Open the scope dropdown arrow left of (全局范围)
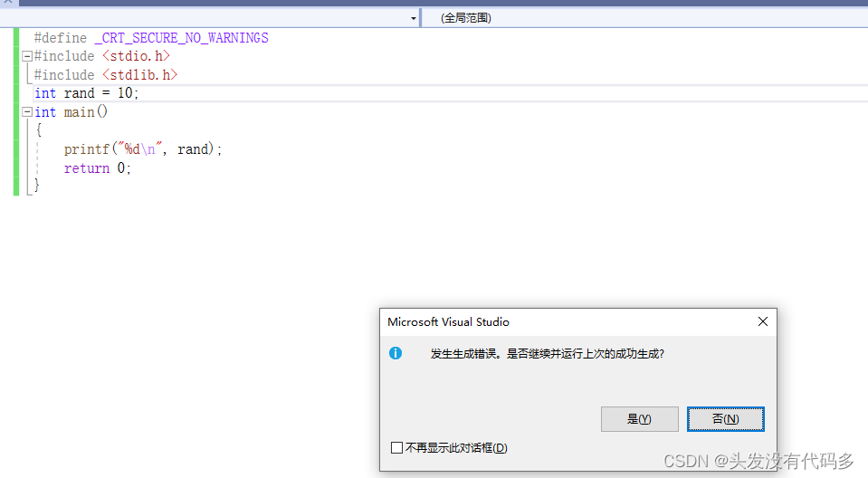868x478 pixels. click(413, 18)
